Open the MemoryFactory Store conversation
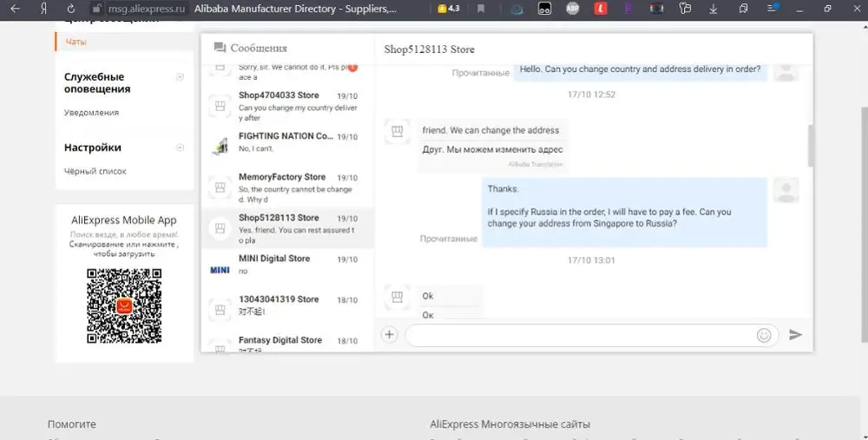The image size is (868, 440). pyautogui.click(x=287, y=187)
